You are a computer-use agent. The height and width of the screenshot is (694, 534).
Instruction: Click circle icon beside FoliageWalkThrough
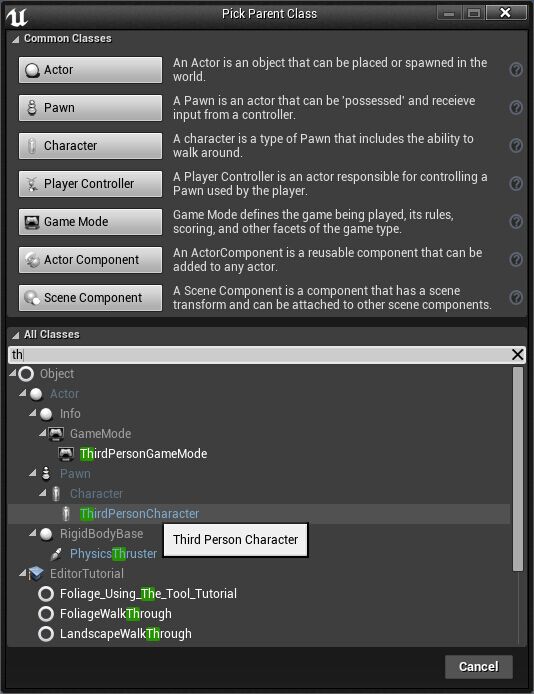point(46,613)
